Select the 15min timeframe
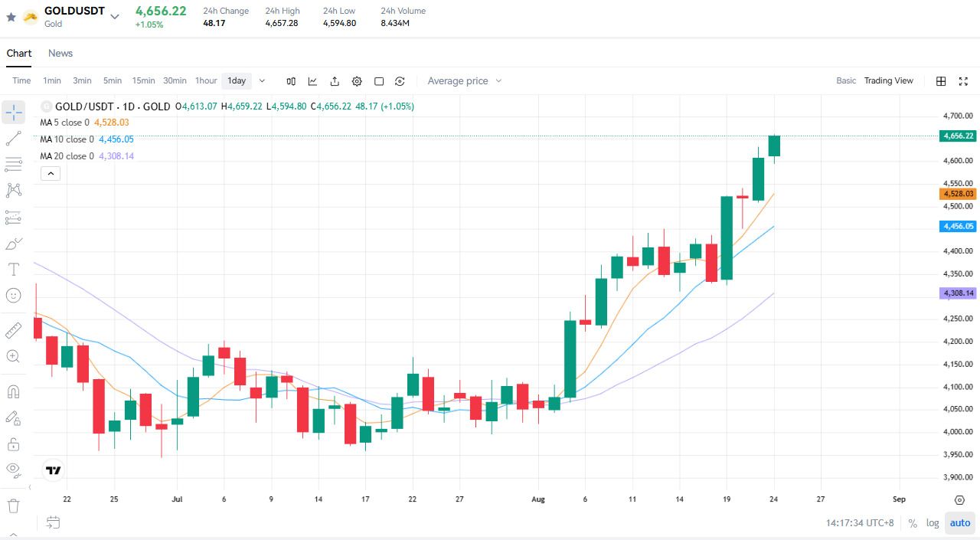Image resolution: width=980 pixels, height=540 pixels. (143, 81)
